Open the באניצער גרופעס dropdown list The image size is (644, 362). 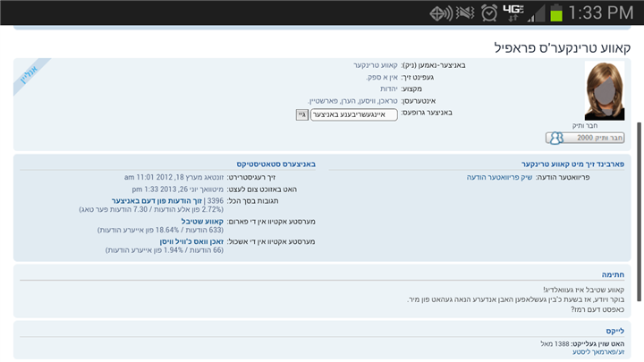pyautogui.click(x=353, y=114)
